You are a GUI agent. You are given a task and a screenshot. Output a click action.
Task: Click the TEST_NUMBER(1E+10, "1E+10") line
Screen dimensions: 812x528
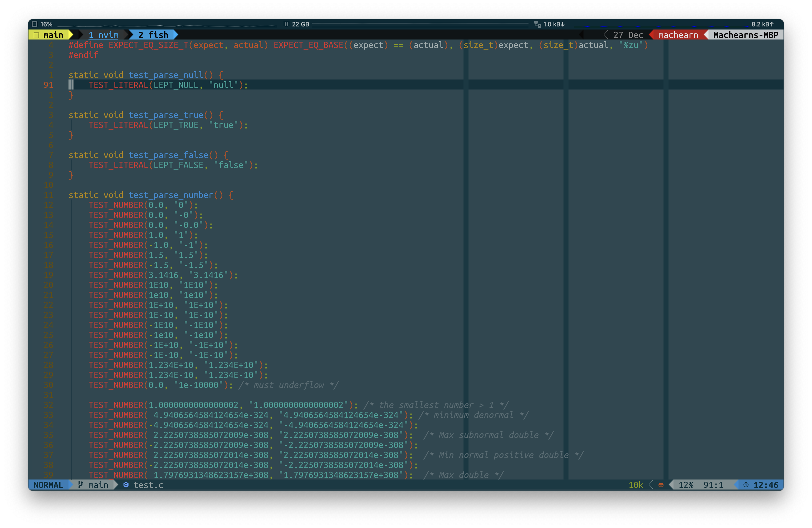[x=158, y=305]
